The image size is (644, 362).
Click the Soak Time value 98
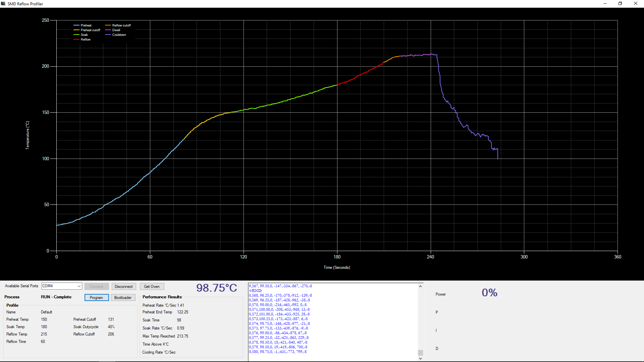179,320
